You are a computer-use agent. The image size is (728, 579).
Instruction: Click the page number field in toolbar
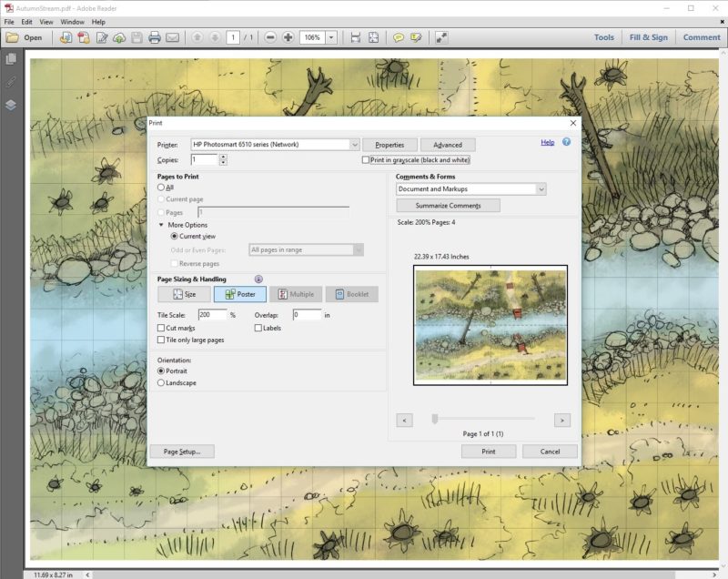(x=233, y=37)
